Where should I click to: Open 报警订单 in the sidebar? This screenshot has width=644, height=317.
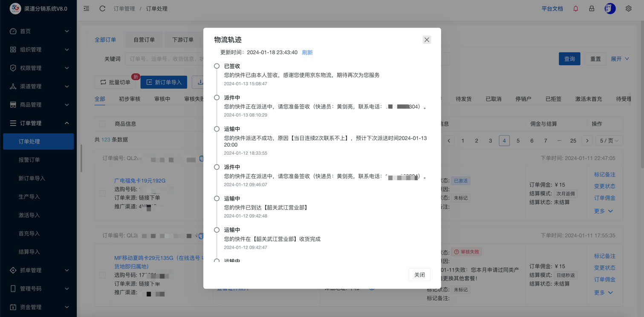tap(29, 160)
